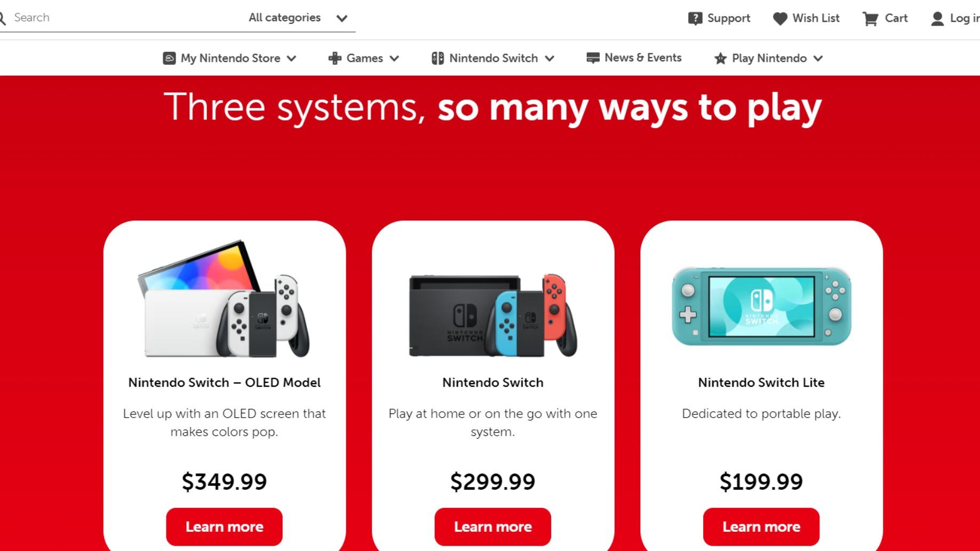This screenshot has width=980, height=551.
Task: Select the News & Events menu item
Action: [642, 57]
